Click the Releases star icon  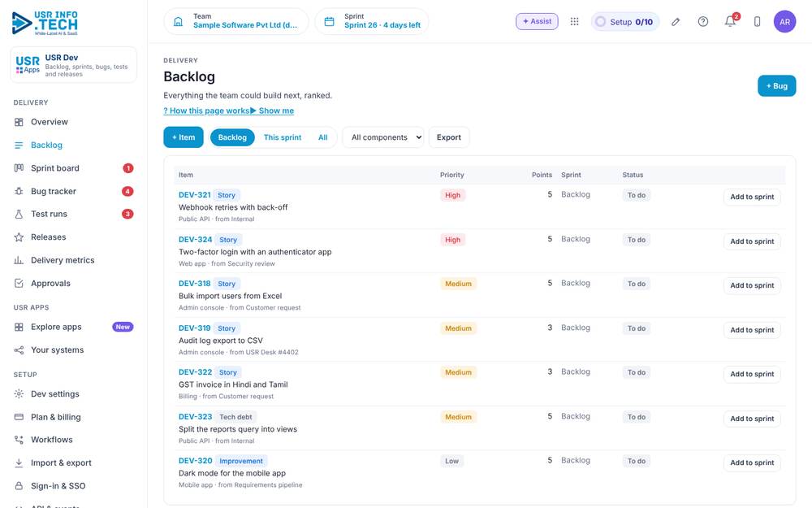coord(19,237)
